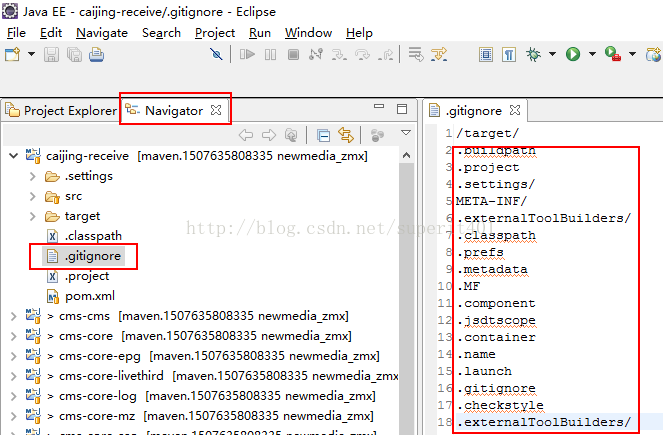The width and height of the screenshot is (663, 435).
Task: Click the Navigator scrollbar up arrow
Action: point(406,156)
